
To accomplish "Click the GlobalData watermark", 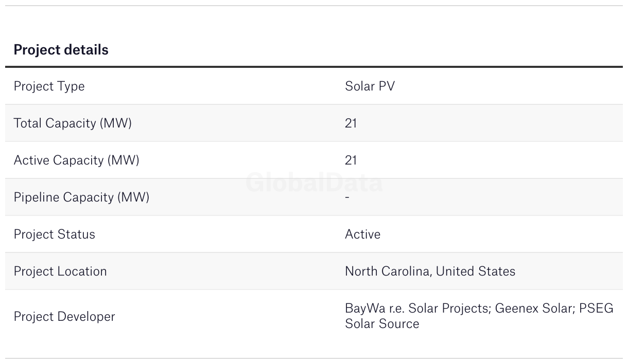I will coord(314,183).
